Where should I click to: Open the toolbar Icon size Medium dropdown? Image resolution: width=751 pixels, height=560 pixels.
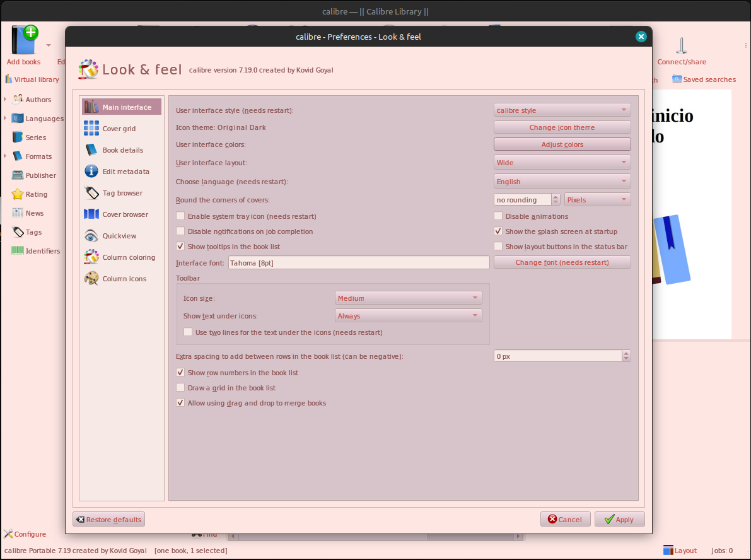(x=408, y=298)
